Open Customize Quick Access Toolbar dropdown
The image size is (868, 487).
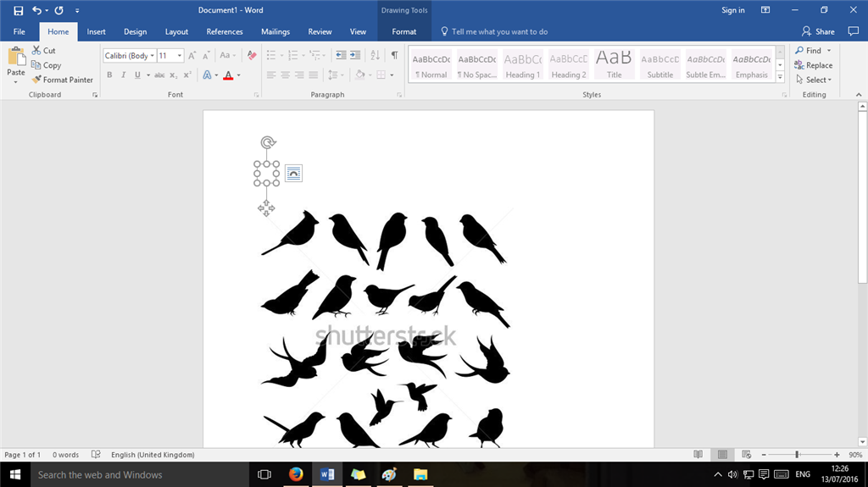[x=77, y=10]
